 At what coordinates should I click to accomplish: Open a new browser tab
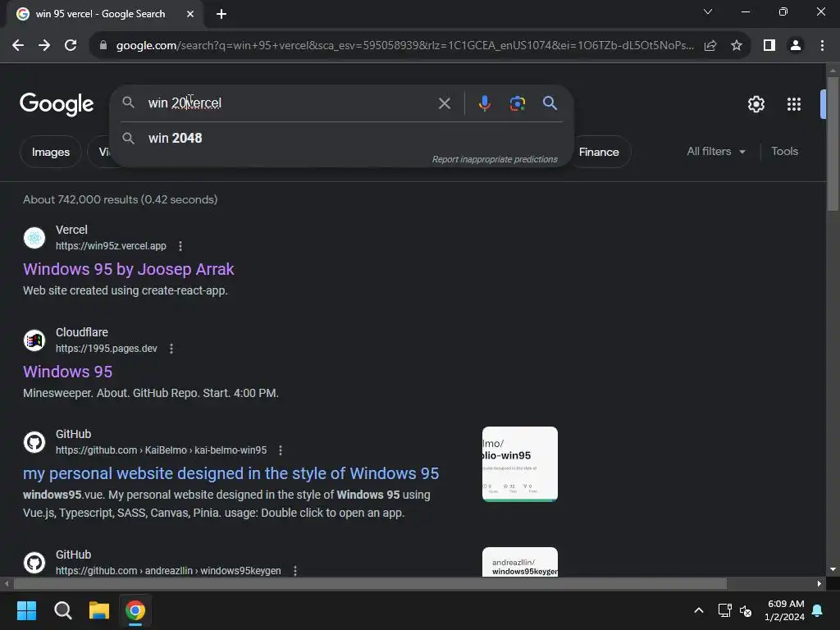pyautogui.click(x=221, y=14)
